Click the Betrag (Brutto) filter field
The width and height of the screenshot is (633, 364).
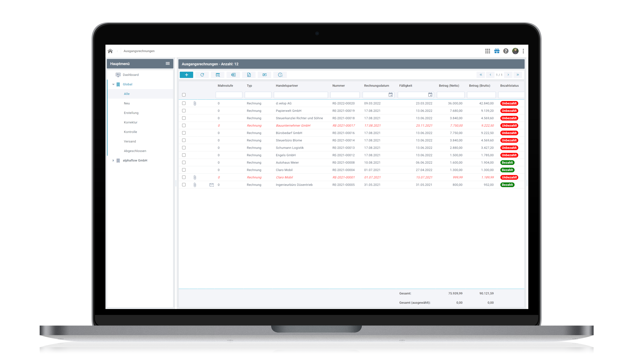click(x=481, y=95)
